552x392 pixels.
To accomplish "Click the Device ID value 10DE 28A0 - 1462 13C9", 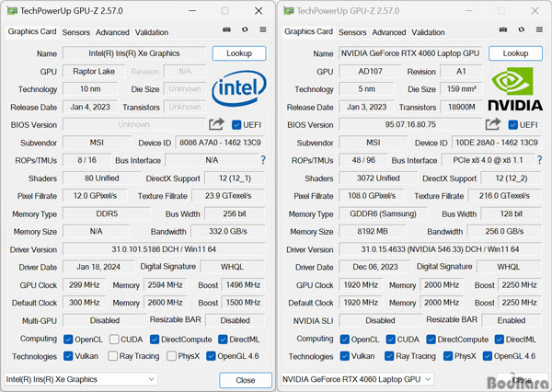I will click(x=497, y=143).
